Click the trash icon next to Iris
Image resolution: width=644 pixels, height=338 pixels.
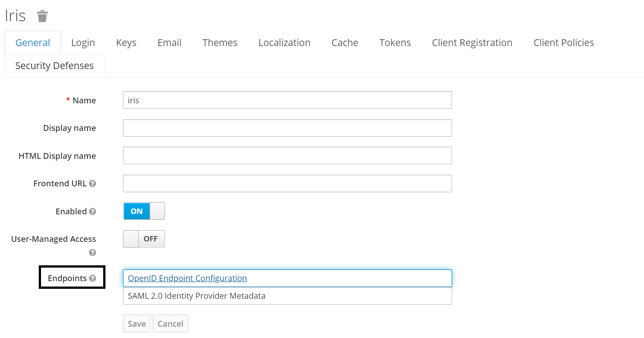pos(42,16)
